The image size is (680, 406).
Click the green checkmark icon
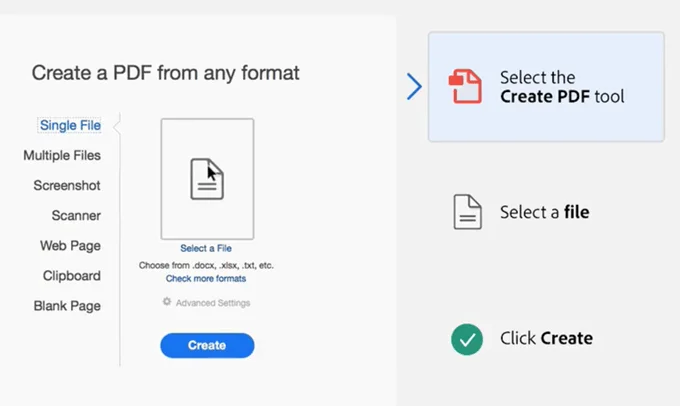(x=467, y=339)
